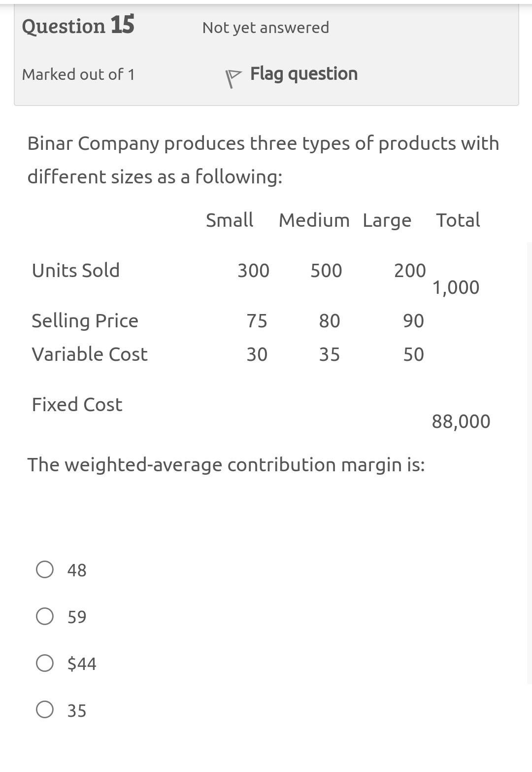Image resolution: width=532 pixels, height=772 pixels.
Task: Select the radio button for answer $44
Action: [45, 663]
